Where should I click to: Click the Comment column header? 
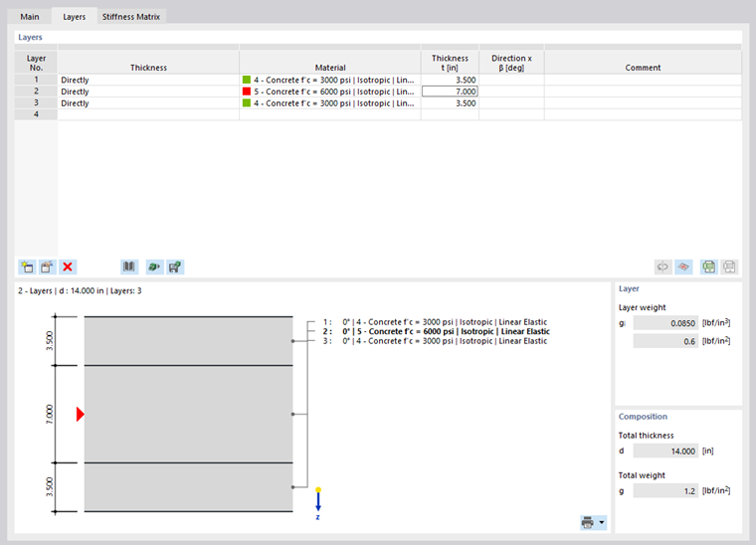click(644, 63)
